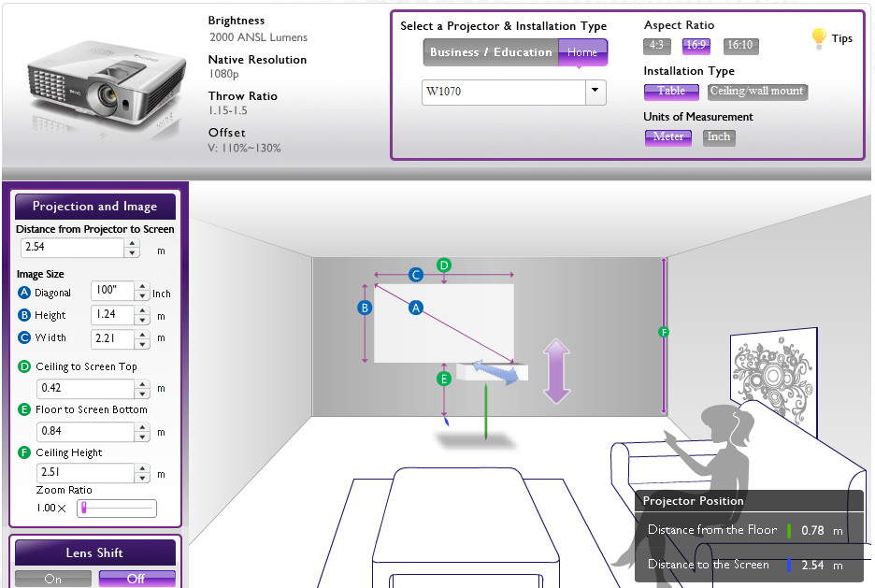875x588 pixels.
Task: Click the blue horizontal arrow on projector
Action: [x=495, y=370]
